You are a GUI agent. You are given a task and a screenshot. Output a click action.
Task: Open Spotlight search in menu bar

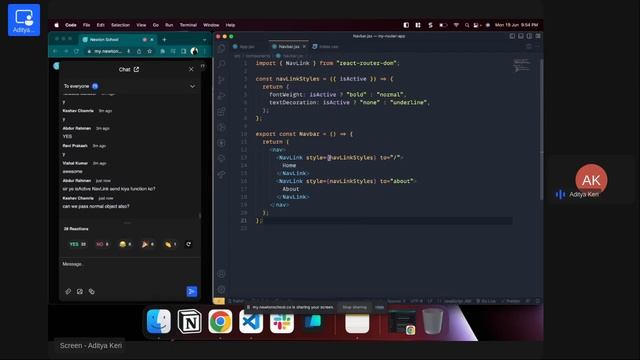pos(467,25)
